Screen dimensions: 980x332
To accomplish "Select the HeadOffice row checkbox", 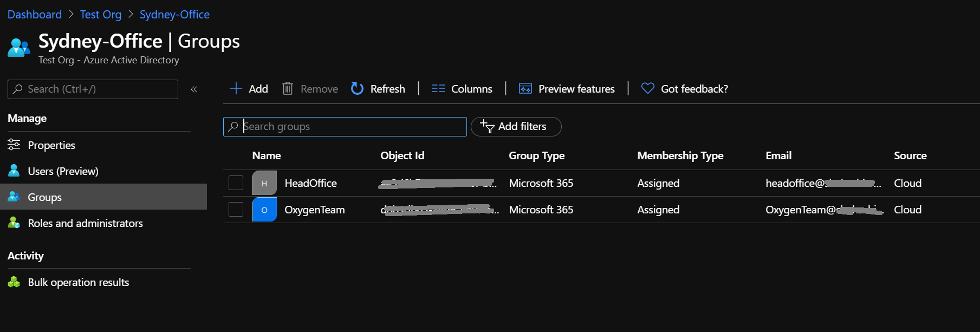I will click(236, 183).
